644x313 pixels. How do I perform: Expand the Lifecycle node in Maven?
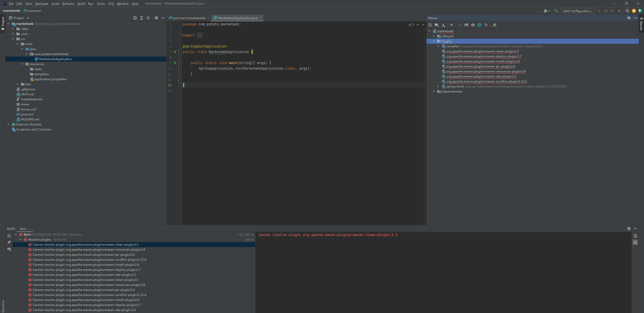(434, 36)
